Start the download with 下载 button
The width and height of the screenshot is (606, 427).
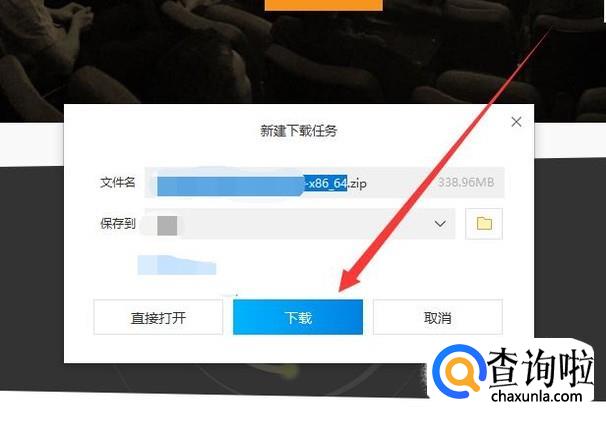pos(298,317)
